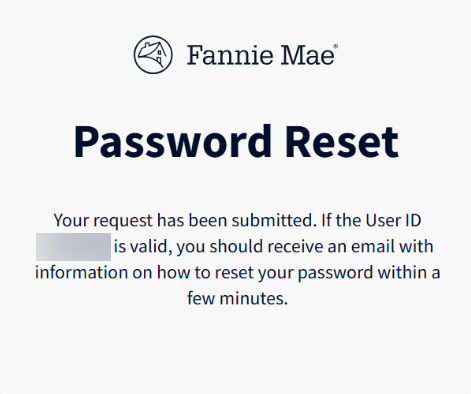
Task: Click the "User ID" words in message
Action: coord(393,220)
